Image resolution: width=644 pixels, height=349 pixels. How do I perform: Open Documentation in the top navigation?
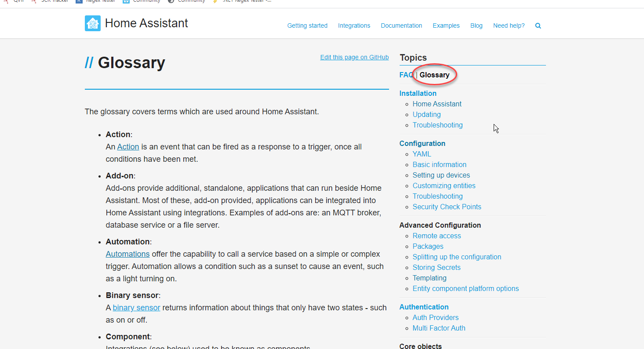(x=402, y=25)
